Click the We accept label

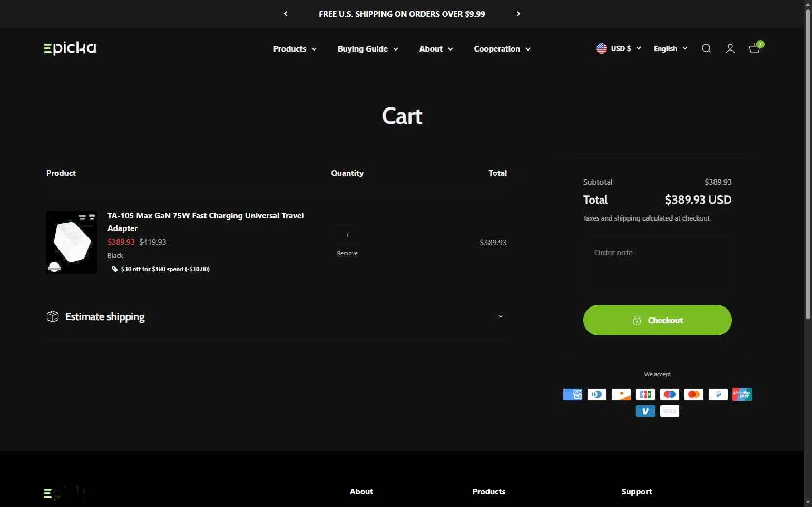click(658, 374)
